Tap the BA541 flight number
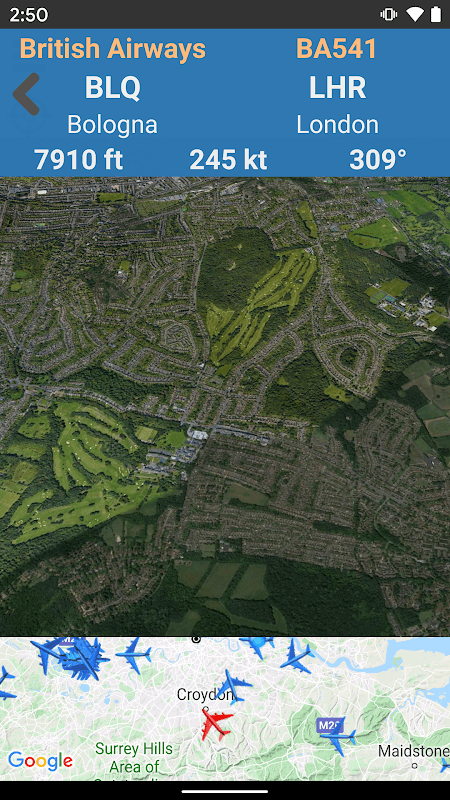The image size is (450, 800). pos(336,49)
